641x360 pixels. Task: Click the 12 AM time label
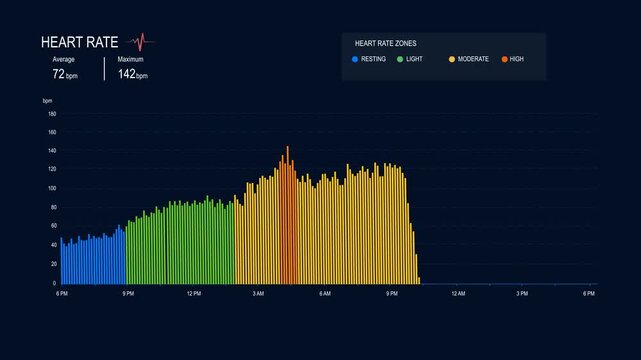click(x=458, y=294)
